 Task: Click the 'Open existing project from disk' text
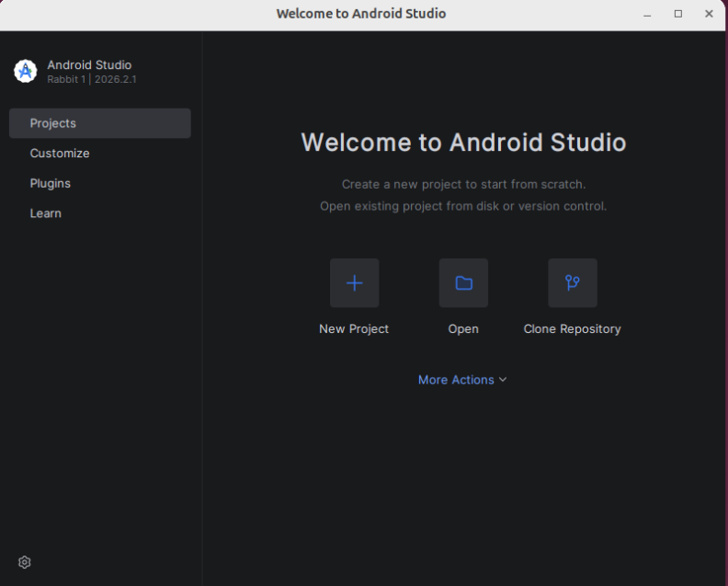coord(463,206)
